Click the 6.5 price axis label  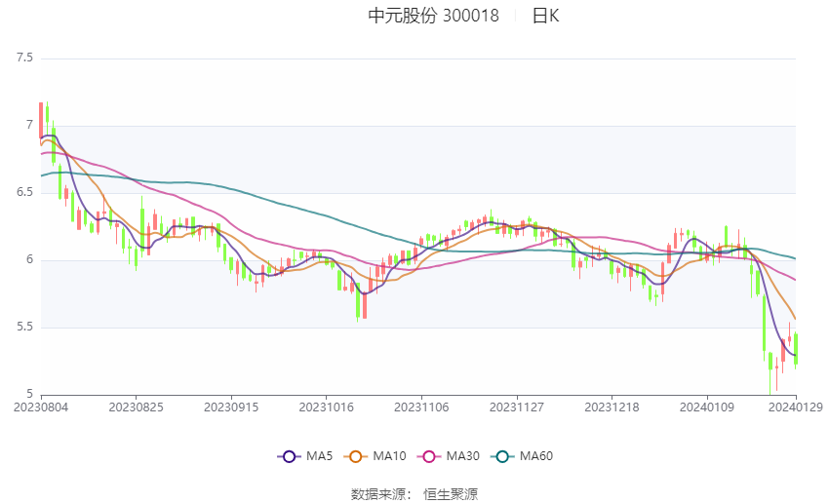point(24,192)
